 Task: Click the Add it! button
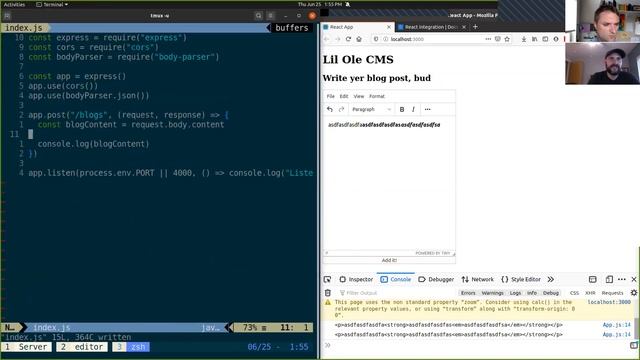[x=389, y=260]
